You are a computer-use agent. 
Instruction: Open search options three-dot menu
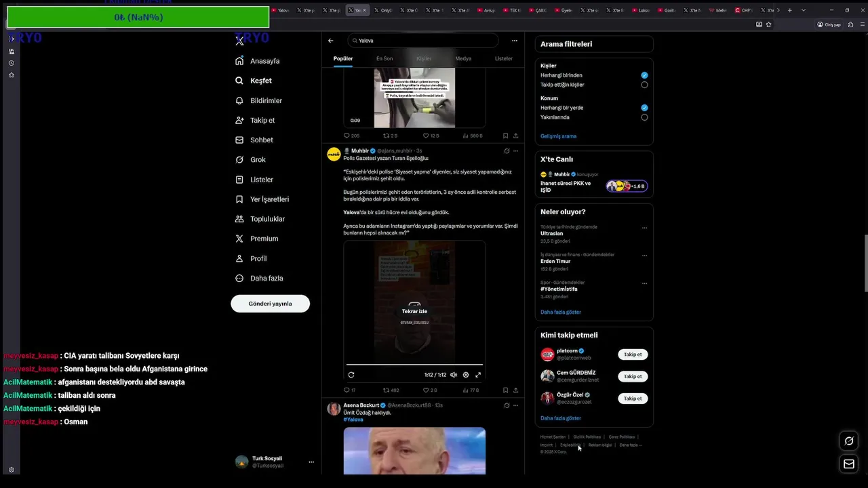(515, 41)
